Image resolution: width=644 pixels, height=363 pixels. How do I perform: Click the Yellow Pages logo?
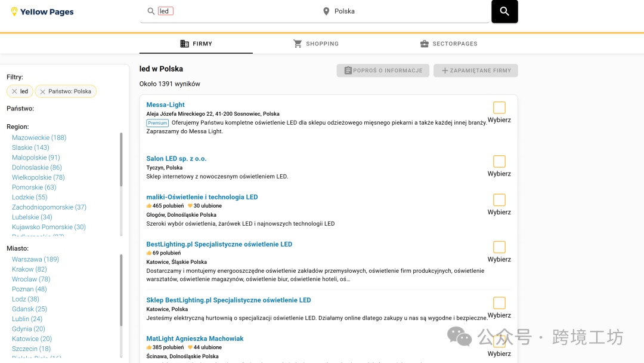click(x=42, y=12)
